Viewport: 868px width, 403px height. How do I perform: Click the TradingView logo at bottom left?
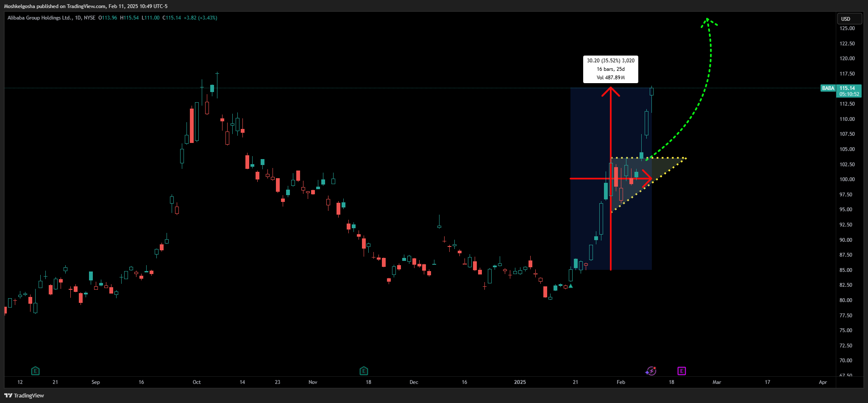point(24,395)
